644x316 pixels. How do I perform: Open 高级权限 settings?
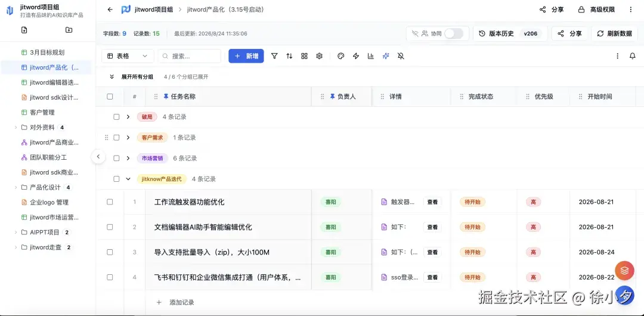pyautogui.click(x=596, y=10)
